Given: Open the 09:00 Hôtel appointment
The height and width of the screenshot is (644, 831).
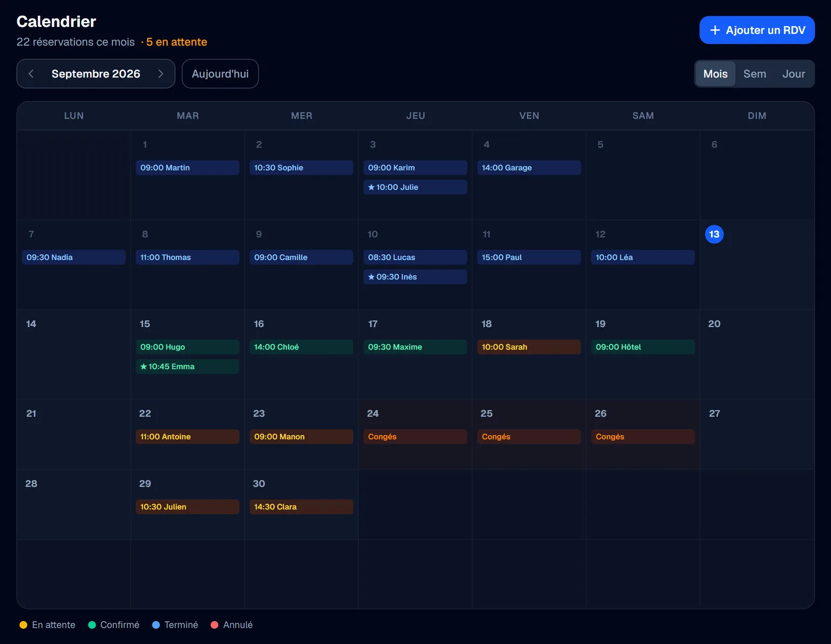Looking at the screenshot, I should pyautogui.click(x=643, y=347).
